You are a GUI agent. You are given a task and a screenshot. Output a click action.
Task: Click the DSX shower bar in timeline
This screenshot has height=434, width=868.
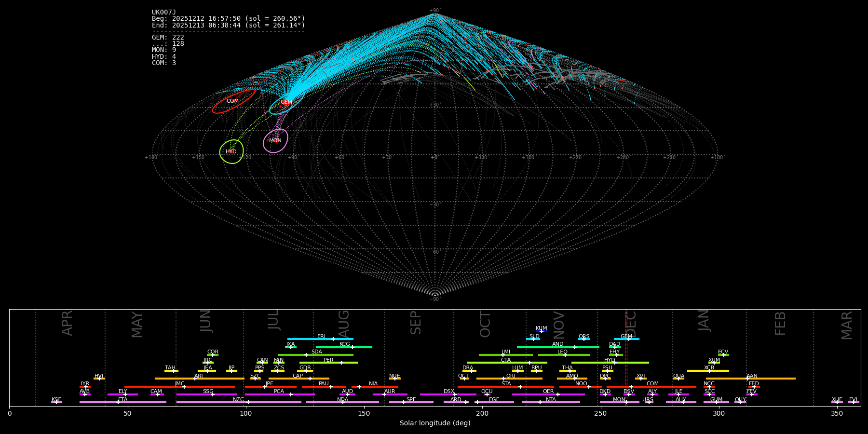(x=448, y=394)
